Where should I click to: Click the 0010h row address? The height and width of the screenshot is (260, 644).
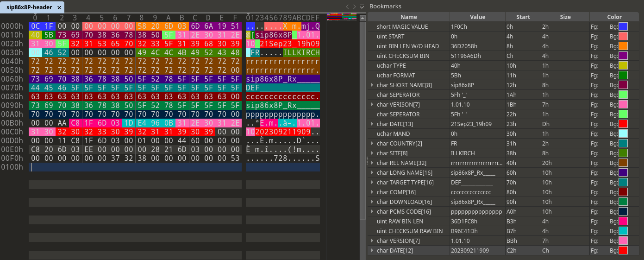click(x=13, y=35)
